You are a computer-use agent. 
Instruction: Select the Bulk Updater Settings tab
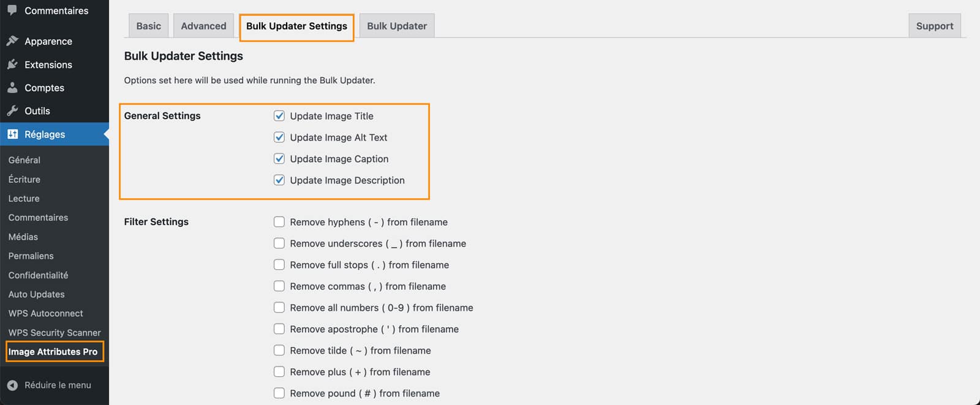point(296,26)
